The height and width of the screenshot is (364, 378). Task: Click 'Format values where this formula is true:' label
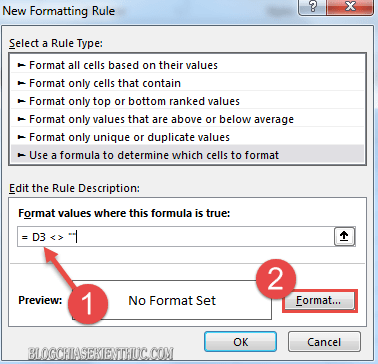tap(124, 213)
